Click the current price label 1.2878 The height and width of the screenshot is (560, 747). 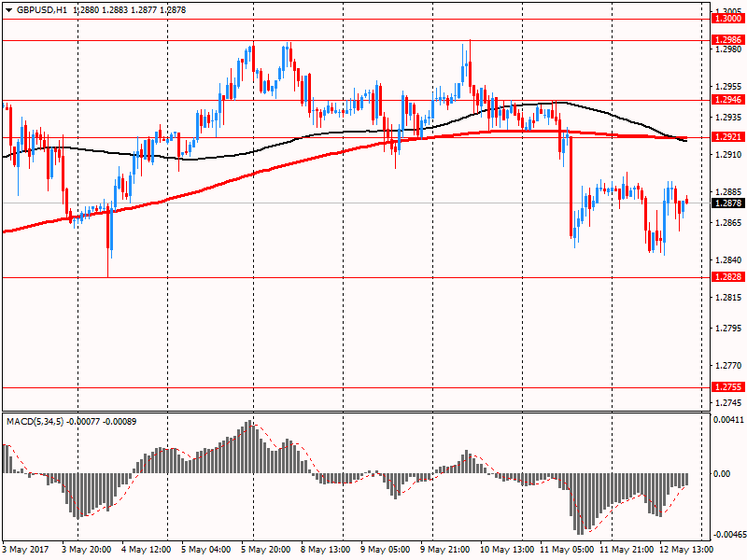728,203
